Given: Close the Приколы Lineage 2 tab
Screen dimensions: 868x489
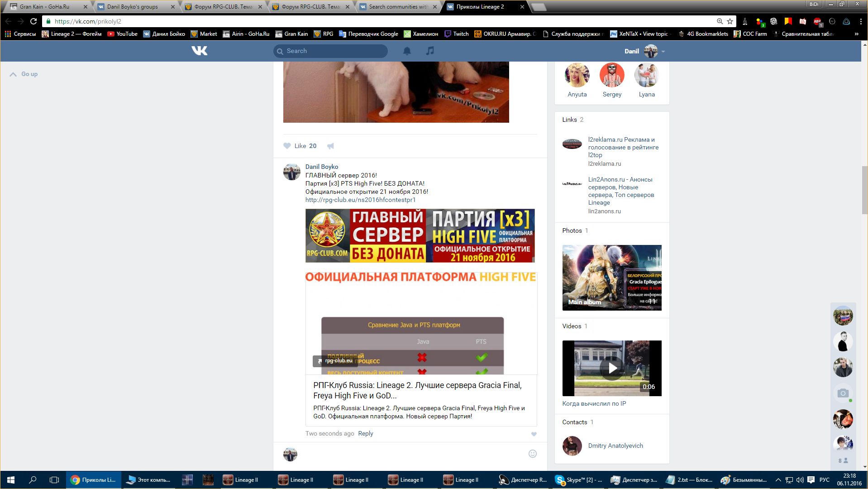Looking at the screenshot, I should (522, 7).
